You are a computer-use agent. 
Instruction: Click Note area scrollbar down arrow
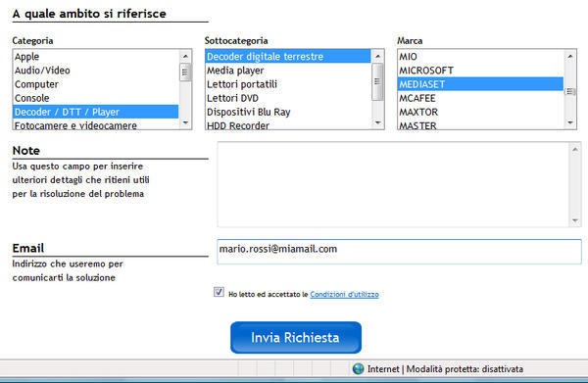[x=575, y=220]
